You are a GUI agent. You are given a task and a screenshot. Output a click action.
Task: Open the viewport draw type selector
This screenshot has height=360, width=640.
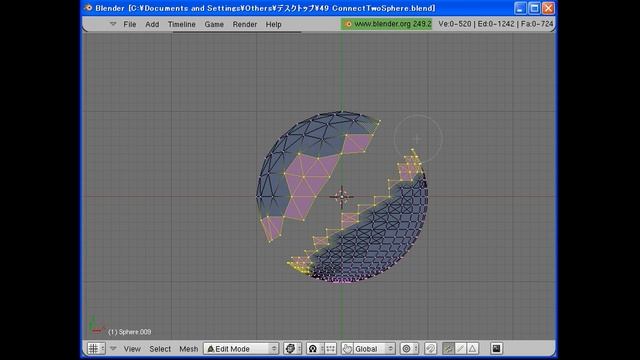tap(293, 349)
